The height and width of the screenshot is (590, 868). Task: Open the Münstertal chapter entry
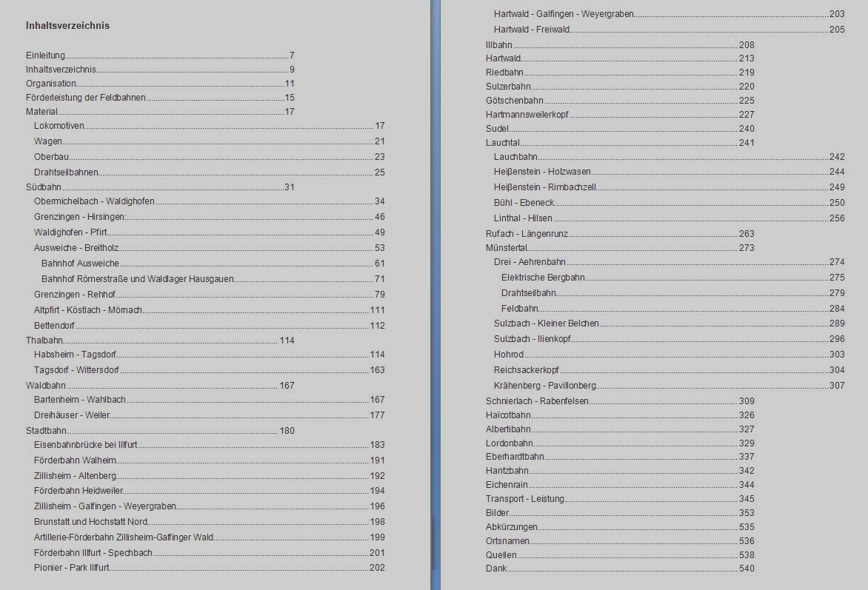tap(507, 248)
